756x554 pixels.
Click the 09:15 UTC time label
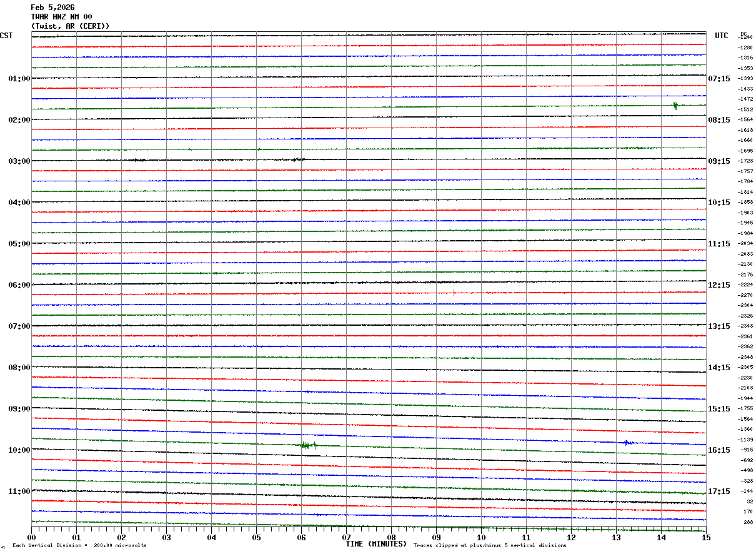point(719,161)
